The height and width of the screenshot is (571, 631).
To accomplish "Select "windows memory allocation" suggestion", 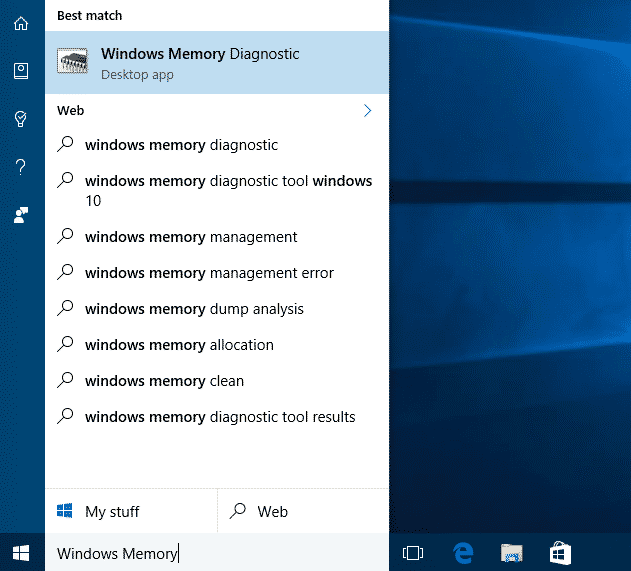I will point(217,345).
